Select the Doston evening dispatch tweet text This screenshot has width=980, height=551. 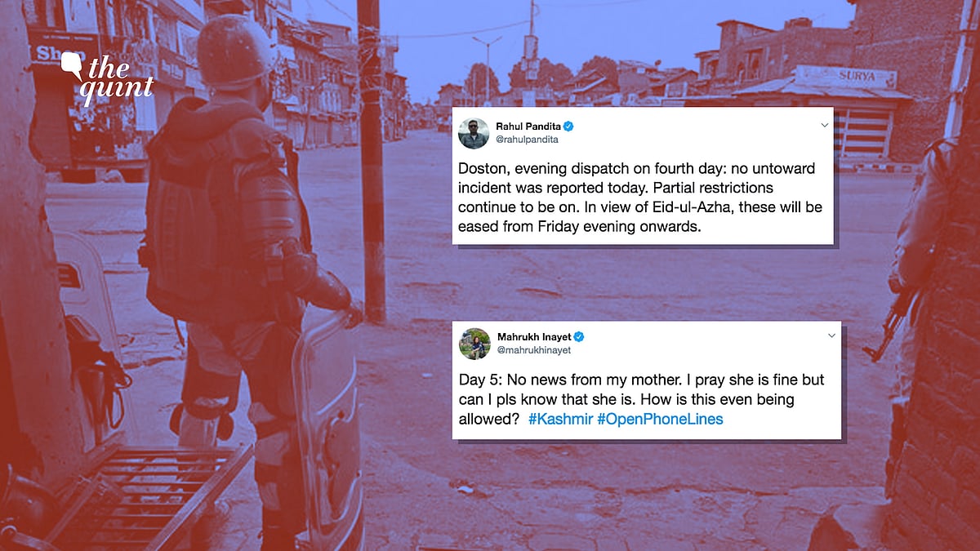pos(641,198)
